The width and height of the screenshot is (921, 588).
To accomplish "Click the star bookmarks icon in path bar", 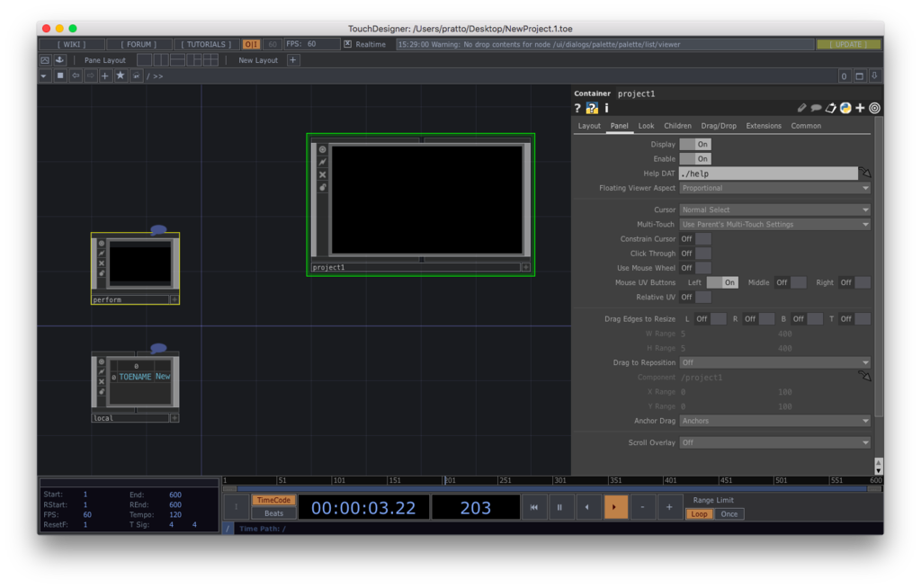I will (121, 76).
